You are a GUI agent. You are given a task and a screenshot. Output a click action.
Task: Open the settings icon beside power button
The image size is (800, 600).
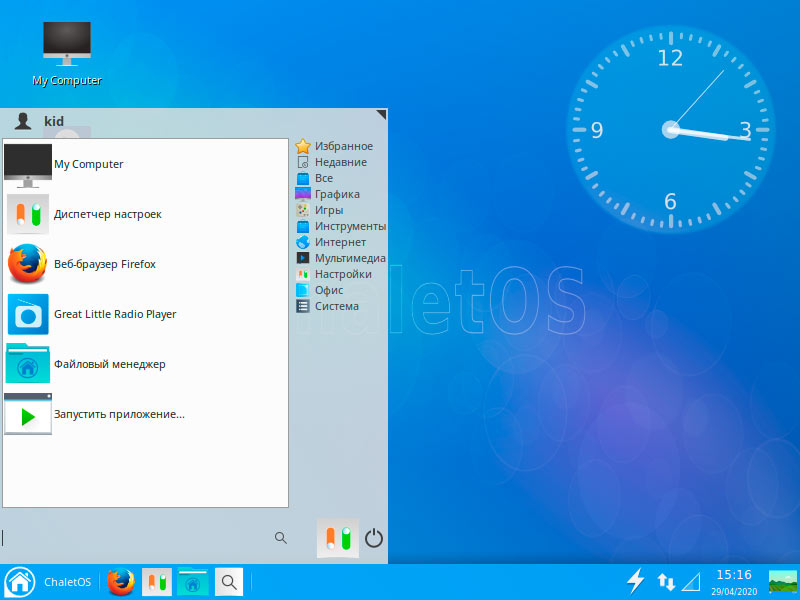click(337, 538)
